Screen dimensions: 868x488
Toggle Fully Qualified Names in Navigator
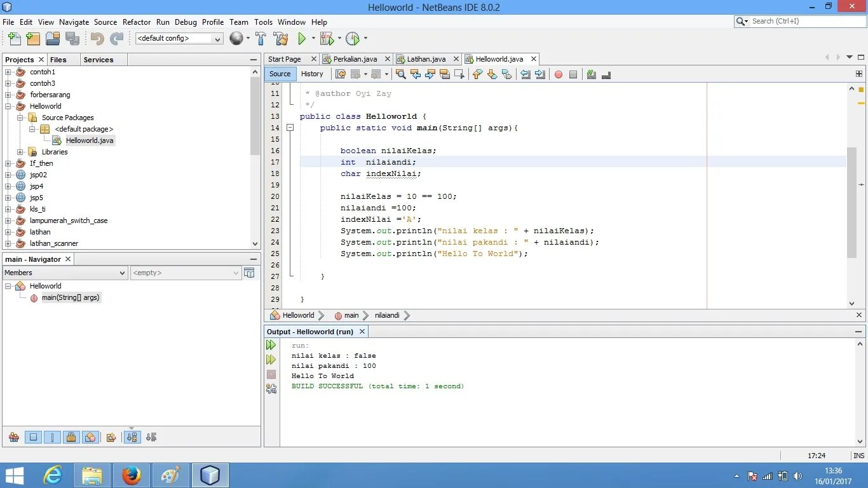(111, 437)
